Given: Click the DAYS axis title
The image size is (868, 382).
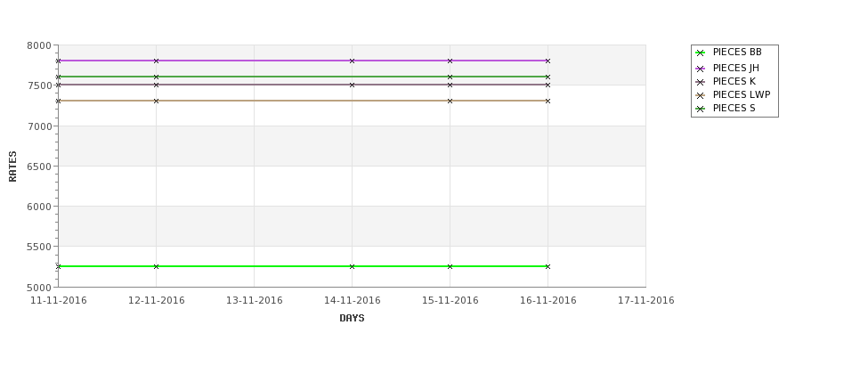Looking at the screenshot, I should point(352,319).
